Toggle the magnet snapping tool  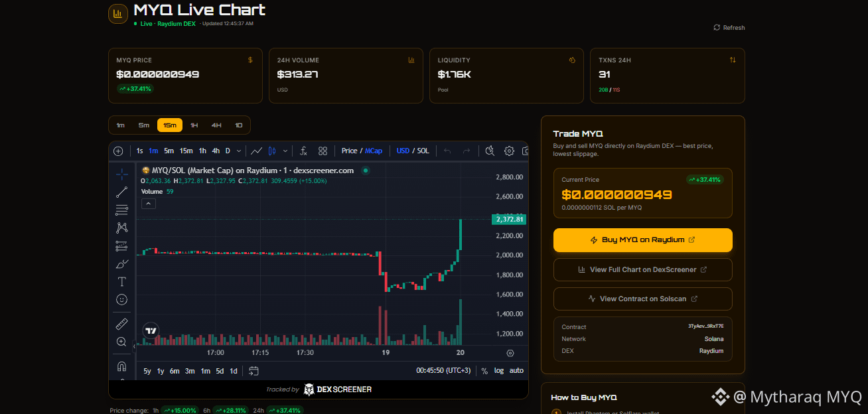click(x=121, y=366)
